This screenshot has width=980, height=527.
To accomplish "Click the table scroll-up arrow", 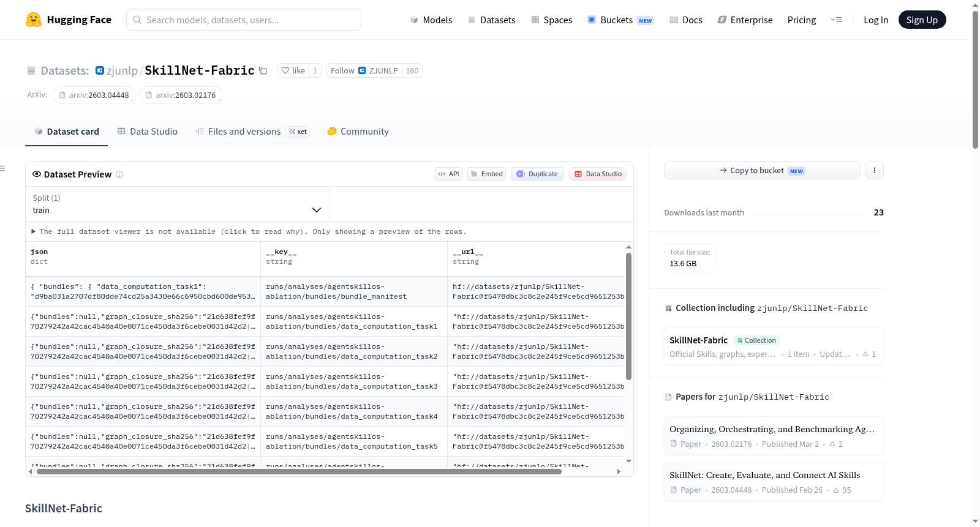I will [x=628, y=247].
